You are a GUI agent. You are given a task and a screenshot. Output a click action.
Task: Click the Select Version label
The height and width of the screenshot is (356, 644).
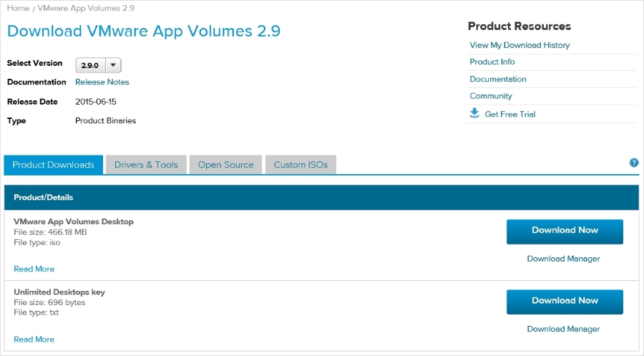click(x=34, y=63)
